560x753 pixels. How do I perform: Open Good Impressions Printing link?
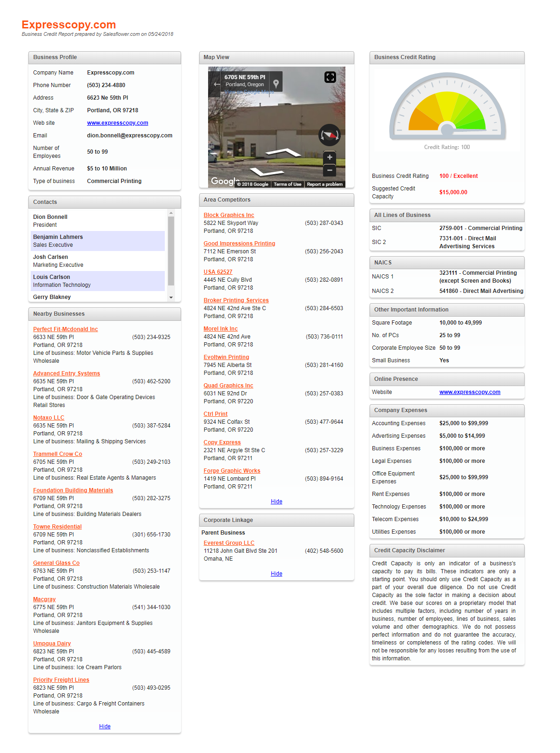(239, 244)
